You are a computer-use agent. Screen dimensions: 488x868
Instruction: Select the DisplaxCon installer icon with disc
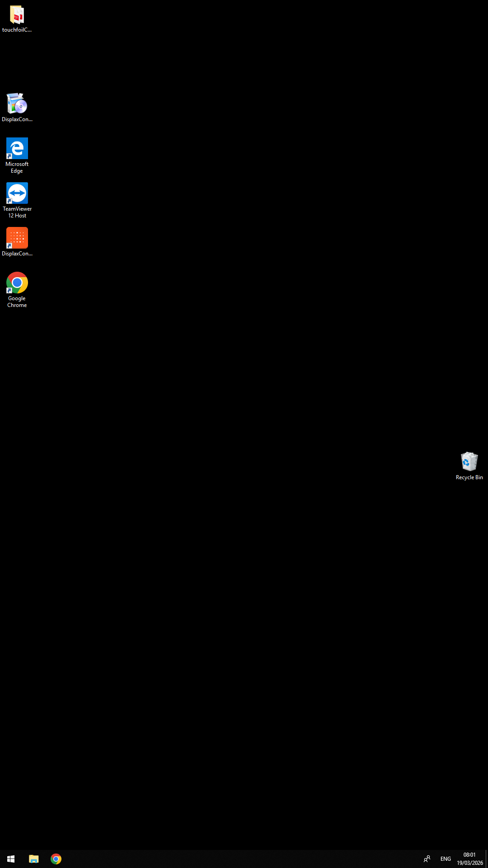(x=17, y=104)
